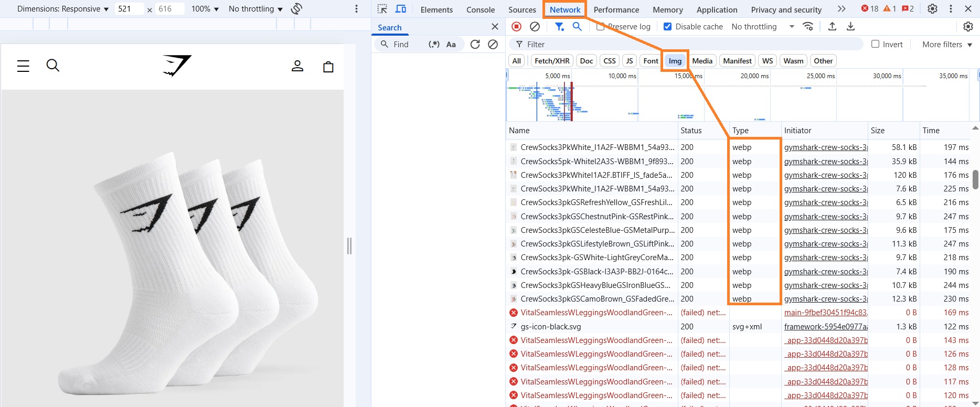Image resolution: width=980 pixels, height=407 pixels.
Task: Expand the More filters dropdown
Action: pos(947,45)
